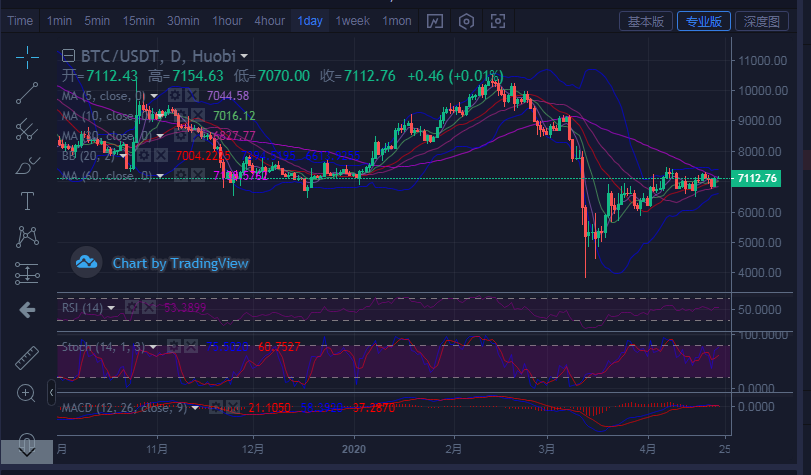The image size is (811, 475).
Task: Expand the MA (60, close, 0) dropdown arrow
Action: click(160, 176)
